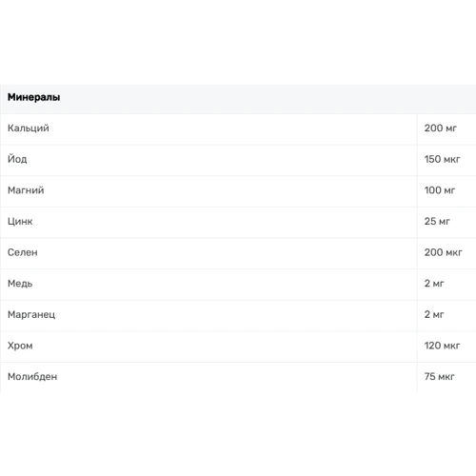Viewport: 476px width, 476px height.
Task: Click the 2 мг value beside Марганец
Action: 434,314
